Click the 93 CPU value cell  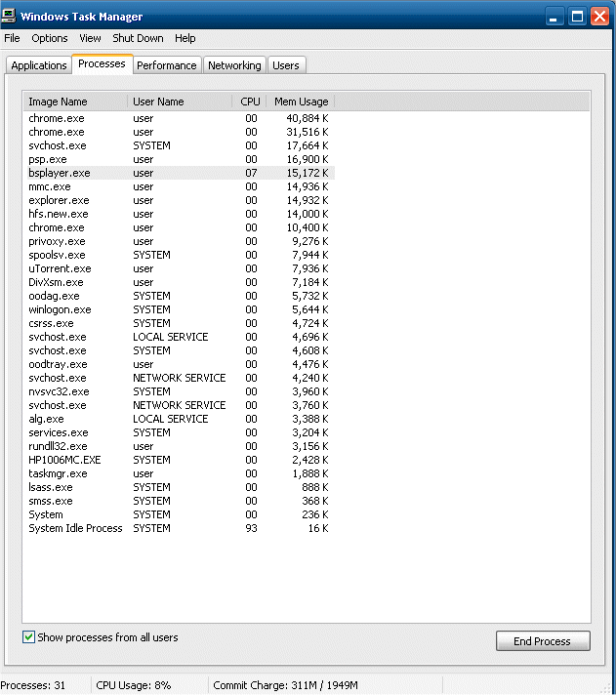point(251,528)
